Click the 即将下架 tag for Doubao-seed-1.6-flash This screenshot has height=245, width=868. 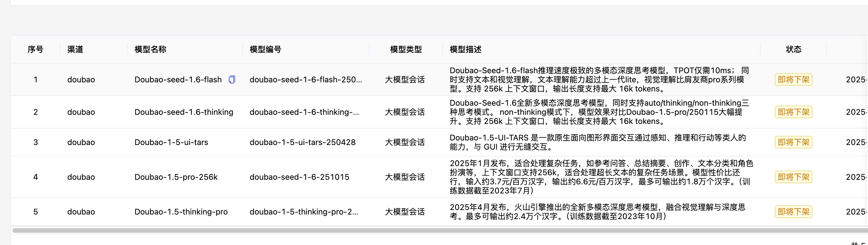click(x=794, y=79)
